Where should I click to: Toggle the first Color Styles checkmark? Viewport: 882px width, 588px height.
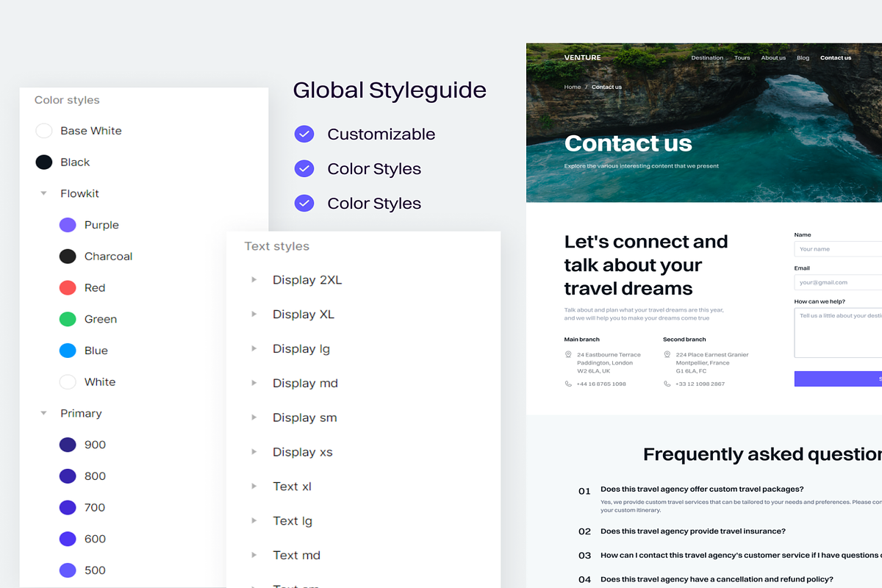[304, 169]
